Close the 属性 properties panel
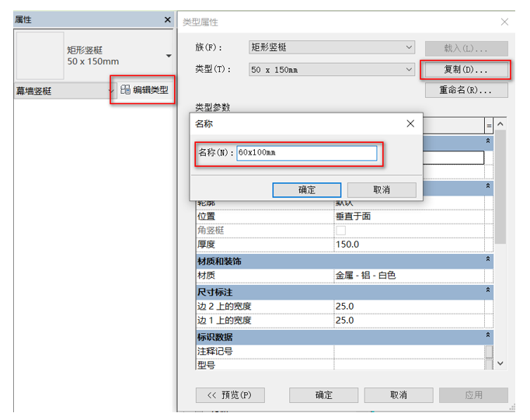This screenshot has height=420, width=530. (167, 20)
